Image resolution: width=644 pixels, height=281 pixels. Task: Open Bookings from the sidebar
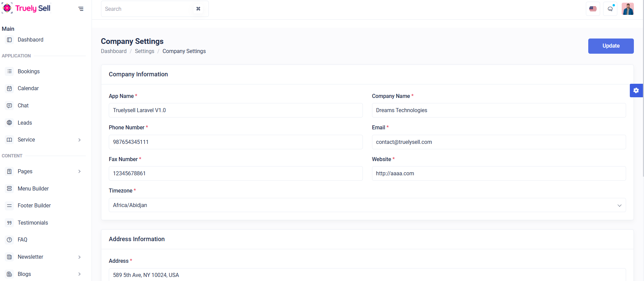tap(29, 72)
